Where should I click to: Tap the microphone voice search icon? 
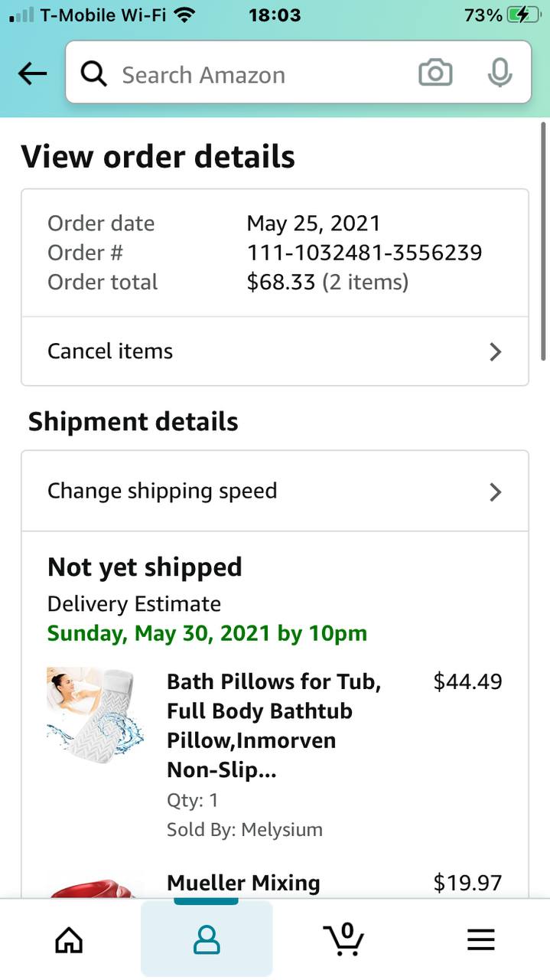pos(500,73)
